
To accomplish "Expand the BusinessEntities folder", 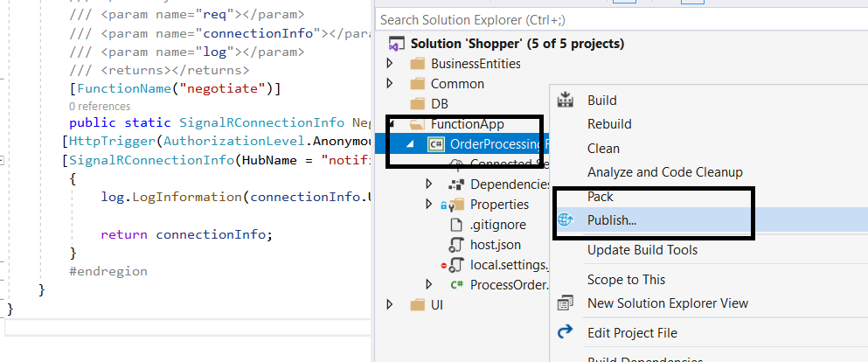I will click(390, 64).
